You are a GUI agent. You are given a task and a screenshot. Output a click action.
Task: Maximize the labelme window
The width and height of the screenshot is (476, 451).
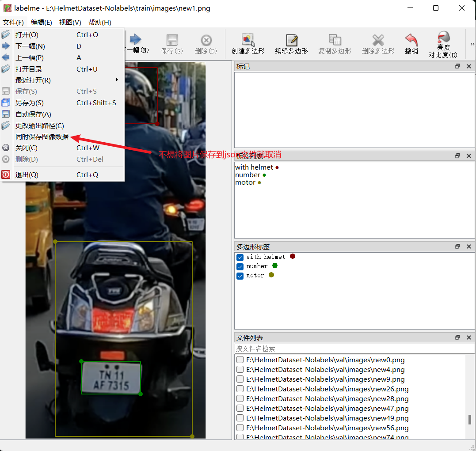pos(436,8)
